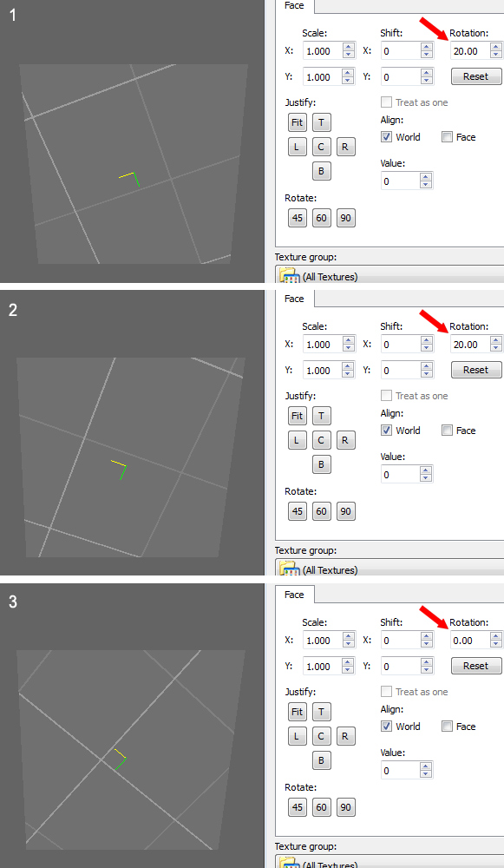Increase Rotation with the up arrow in panel 1
The width and height of the screenshot is (504, 868).
(495, 48)
